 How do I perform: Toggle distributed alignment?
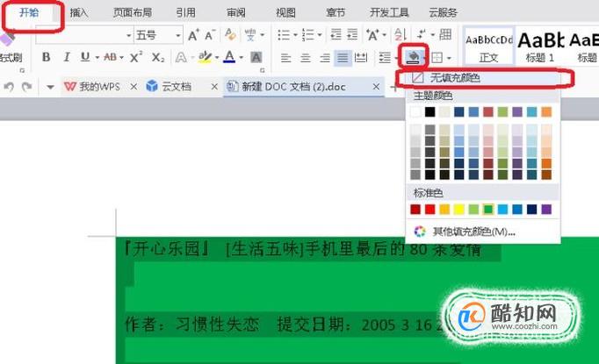click(361, 58)
